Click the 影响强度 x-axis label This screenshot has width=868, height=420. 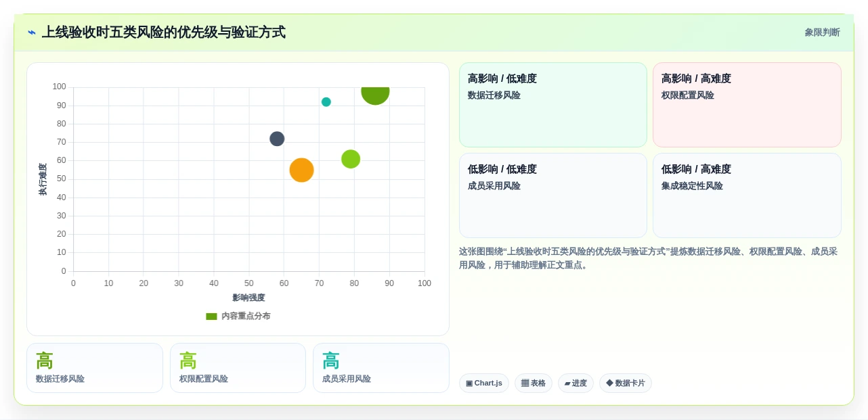[248, 298]
